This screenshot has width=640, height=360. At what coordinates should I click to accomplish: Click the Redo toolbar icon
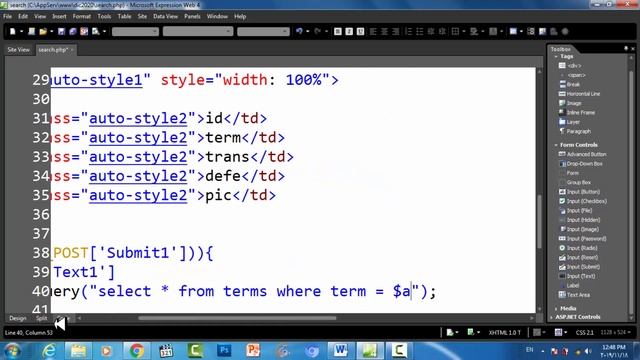[x=318, y=31]
